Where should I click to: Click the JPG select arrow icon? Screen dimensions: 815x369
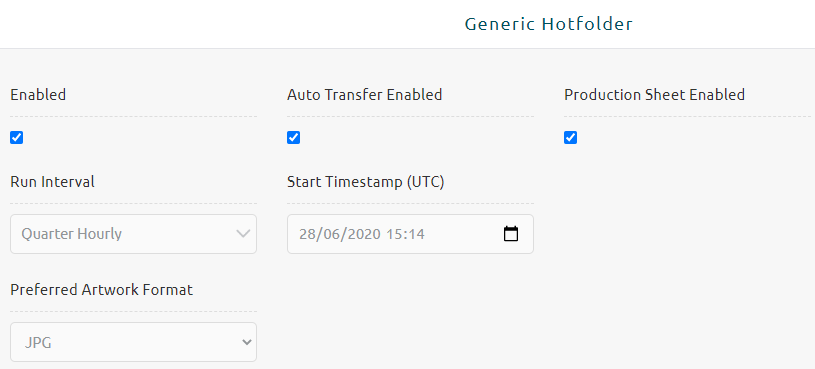point(247,342)
